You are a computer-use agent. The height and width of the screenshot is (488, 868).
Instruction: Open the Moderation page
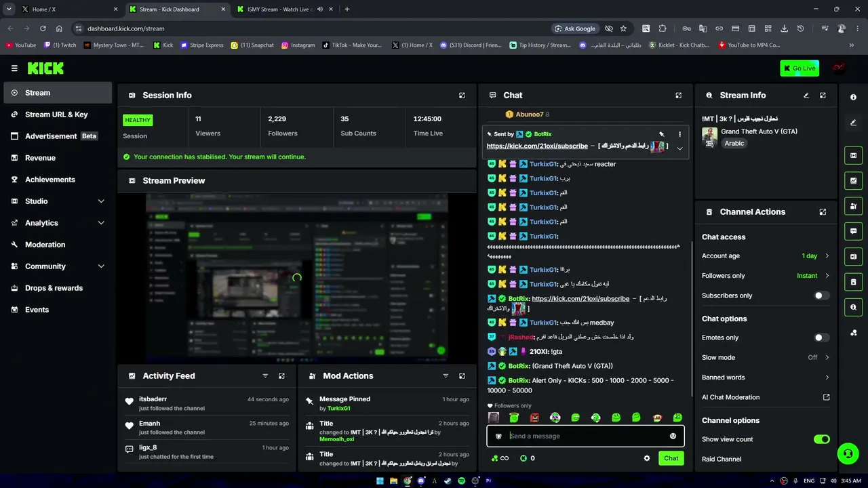pyautogui.click(x=58, y=245)
